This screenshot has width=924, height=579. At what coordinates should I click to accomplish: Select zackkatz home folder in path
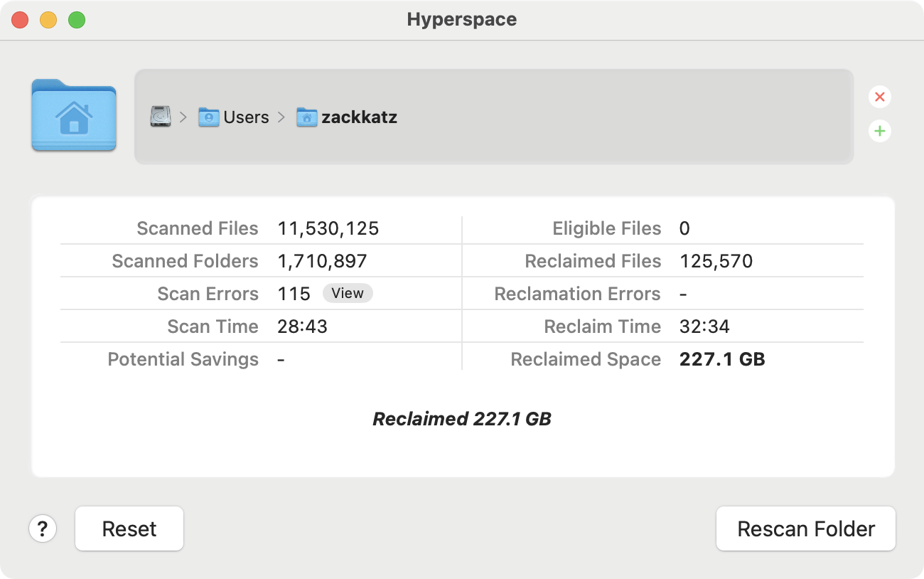tap(347, 117)
